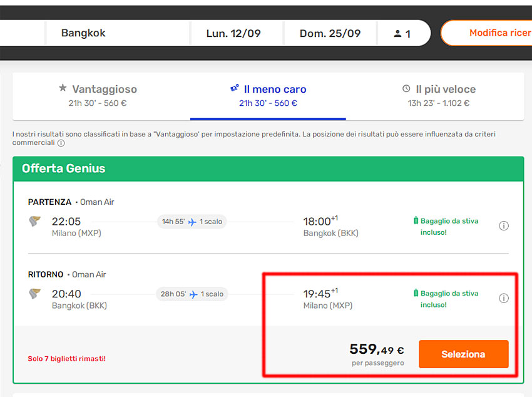Open the Dom. 25/09 return date picker
The image size is (532, 397).
tap(330, 34)
